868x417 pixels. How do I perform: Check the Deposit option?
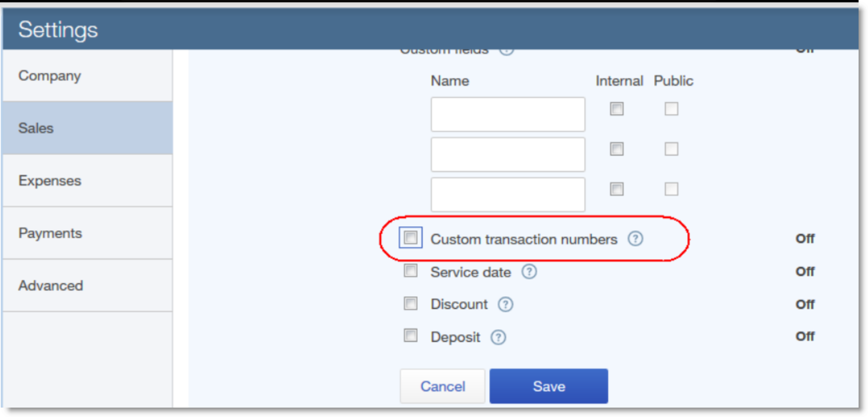(411, 336)
